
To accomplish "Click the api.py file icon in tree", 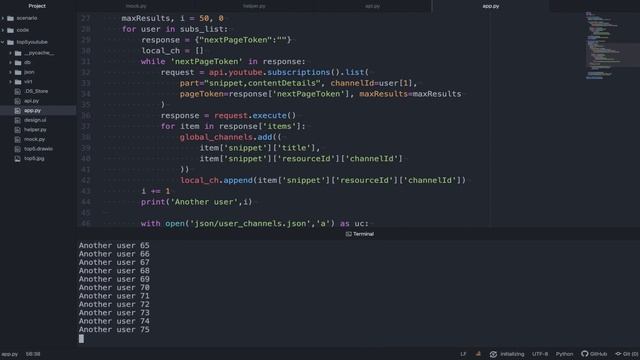I will (x=18, y=101).
